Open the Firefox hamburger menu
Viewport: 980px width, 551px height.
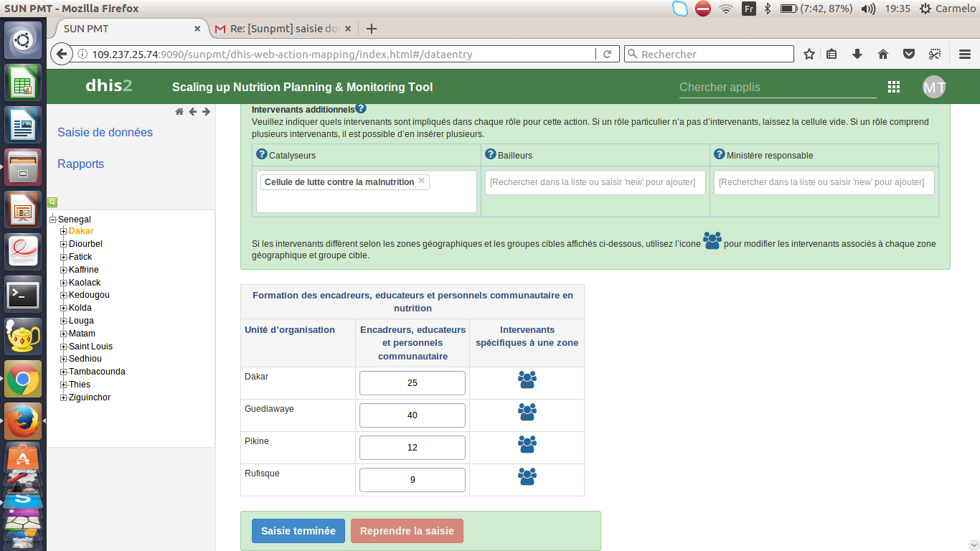point(965,54)
